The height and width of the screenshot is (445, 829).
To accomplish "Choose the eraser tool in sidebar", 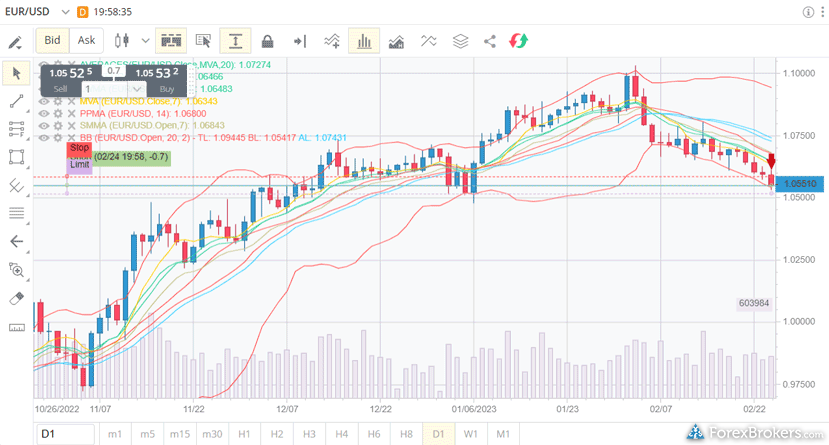I will [x=16, y=298].
